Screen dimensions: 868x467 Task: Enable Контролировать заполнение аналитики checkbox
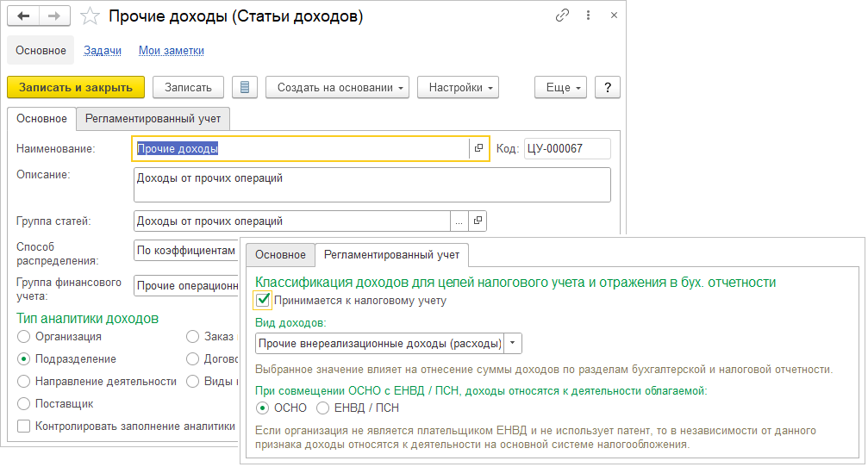coord(23,426)
